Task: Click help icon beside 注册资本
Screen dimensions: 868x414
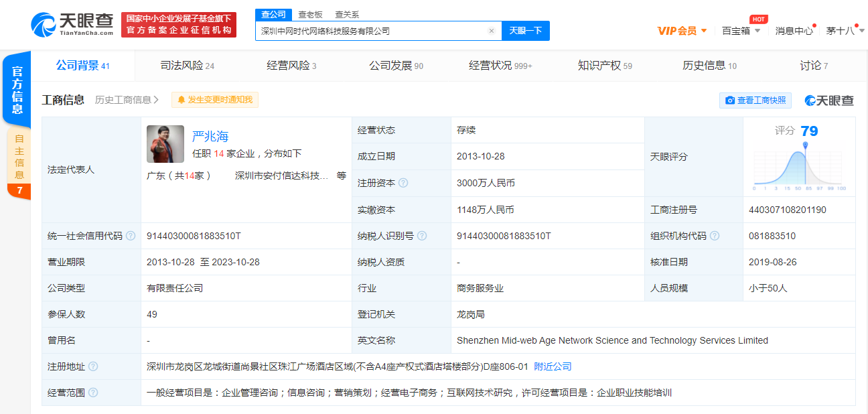Action: 403,183
